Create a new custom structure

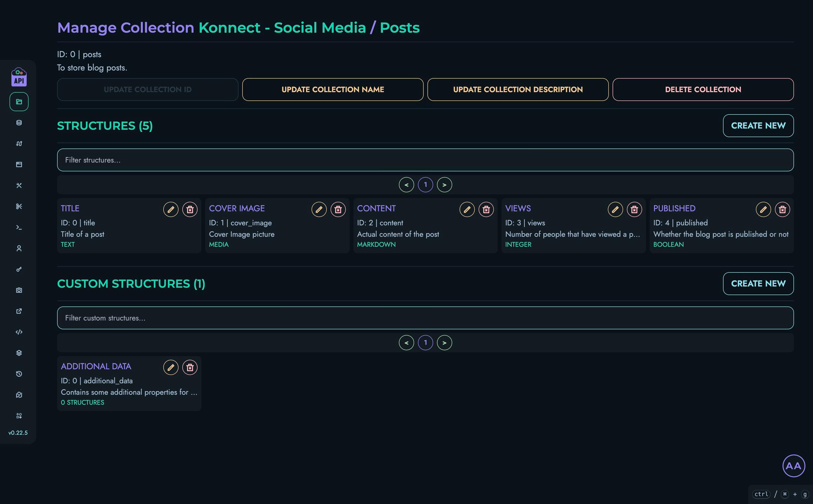click(x=758, y=284)
